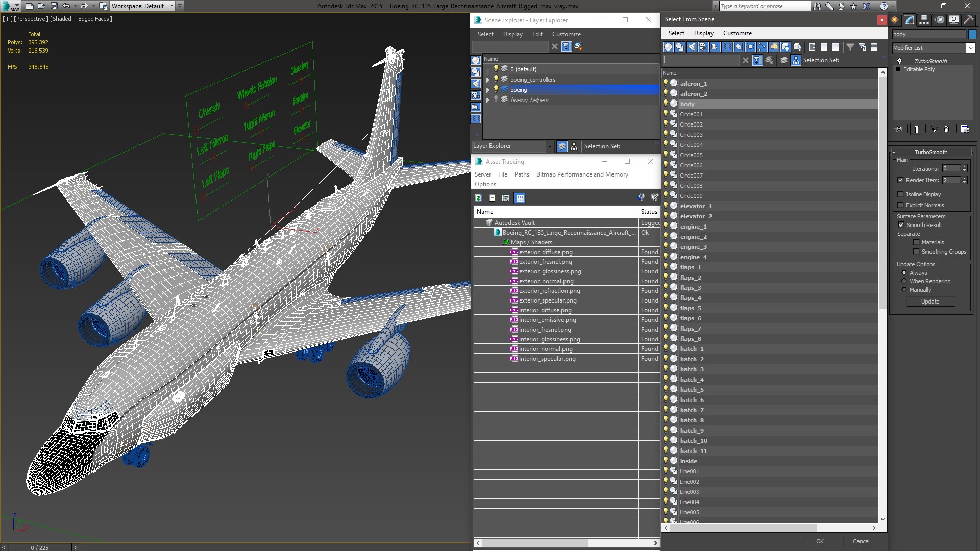Click Configure Modifier Sets icon

point(965,129)
